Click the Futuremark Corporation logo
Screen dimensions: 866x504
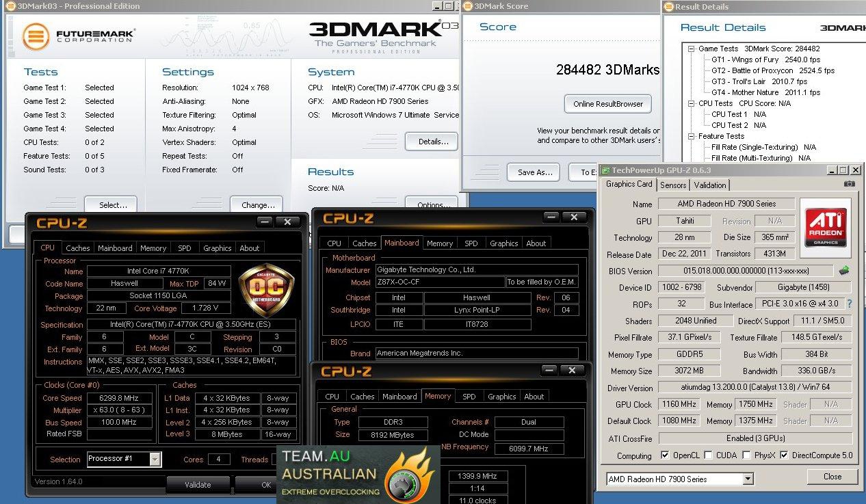(79, 36)
